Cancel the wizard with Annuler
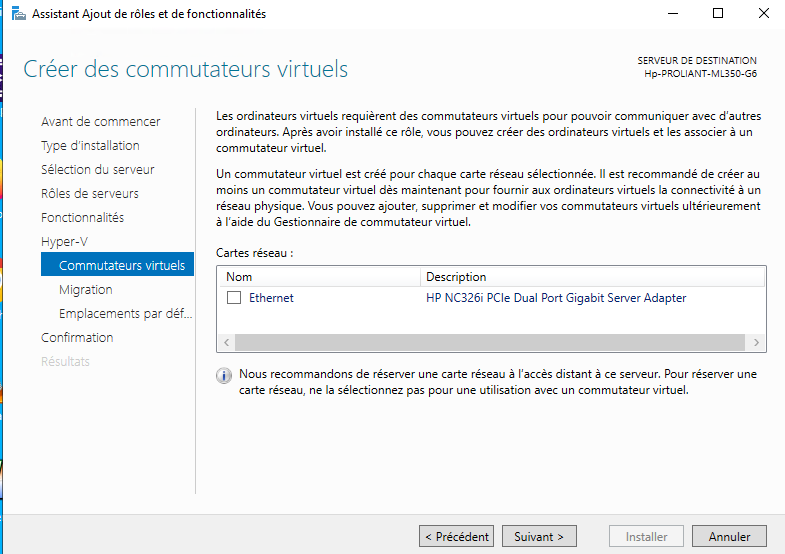This screenshot has height=554, width=785. click(x=729, y=537)
